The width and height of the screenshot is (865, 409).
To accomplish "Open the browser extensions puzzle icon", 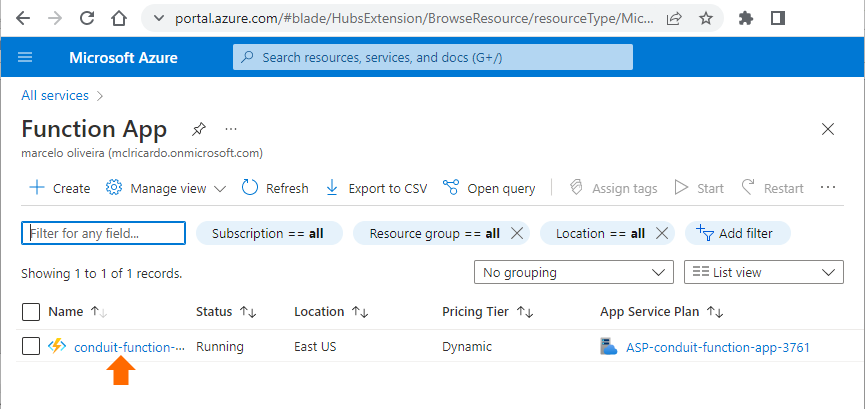I will pyautogui.click(x=746, y=18).
